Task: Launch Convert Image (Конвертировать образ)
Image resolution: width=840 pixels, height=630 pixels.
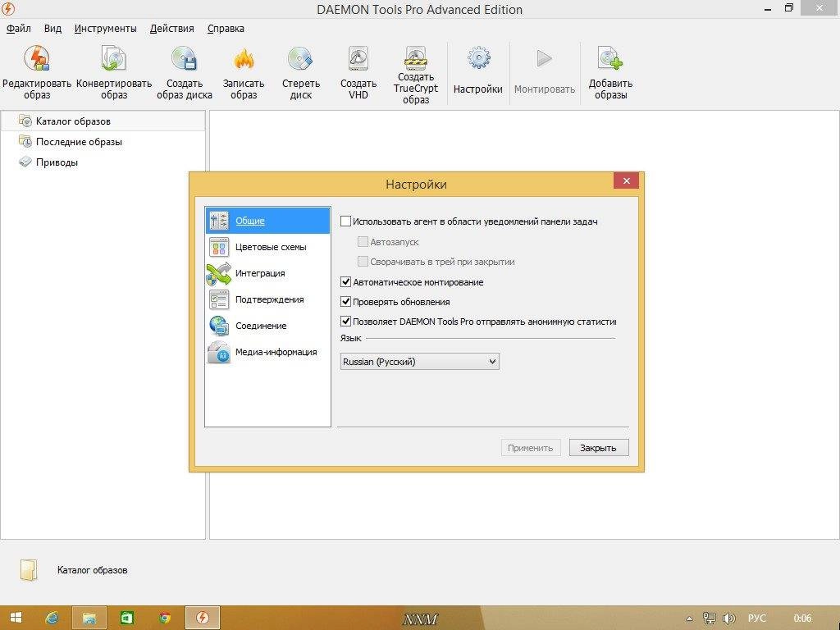Action: click(x=113, y=73)
